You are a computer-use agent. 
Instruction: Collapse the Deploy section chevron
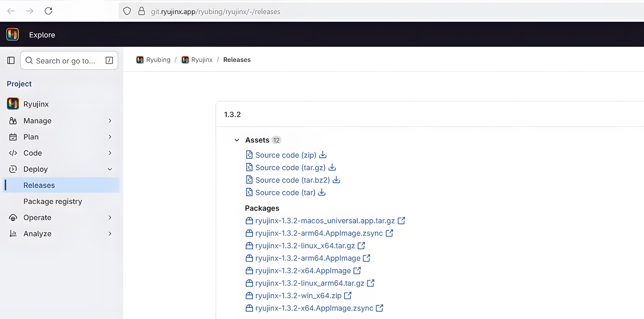point(110,169)
